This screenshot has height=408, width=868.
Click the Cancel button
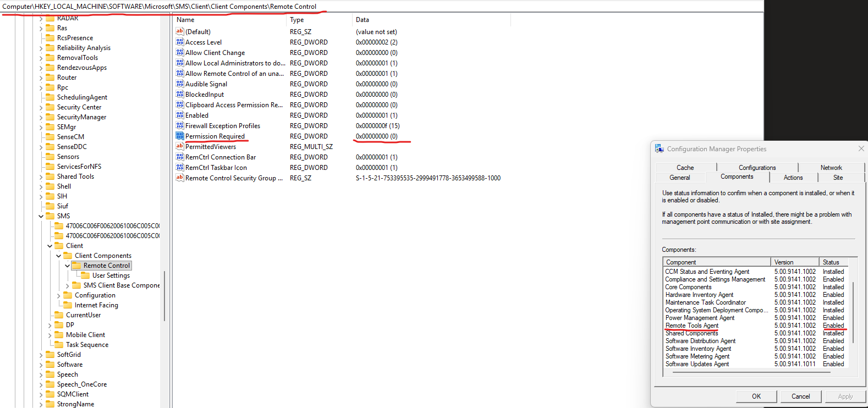800,396
